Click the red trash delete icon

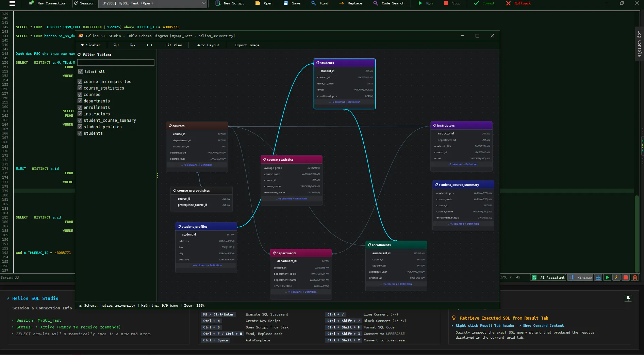635,277
